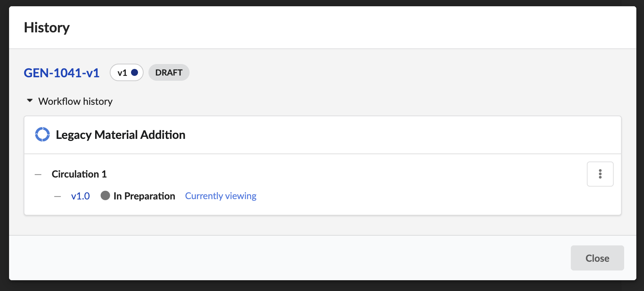Collapse Circulation 1 with the dash
This screenshot has height=291, width=644.
[x=38, y=174]
